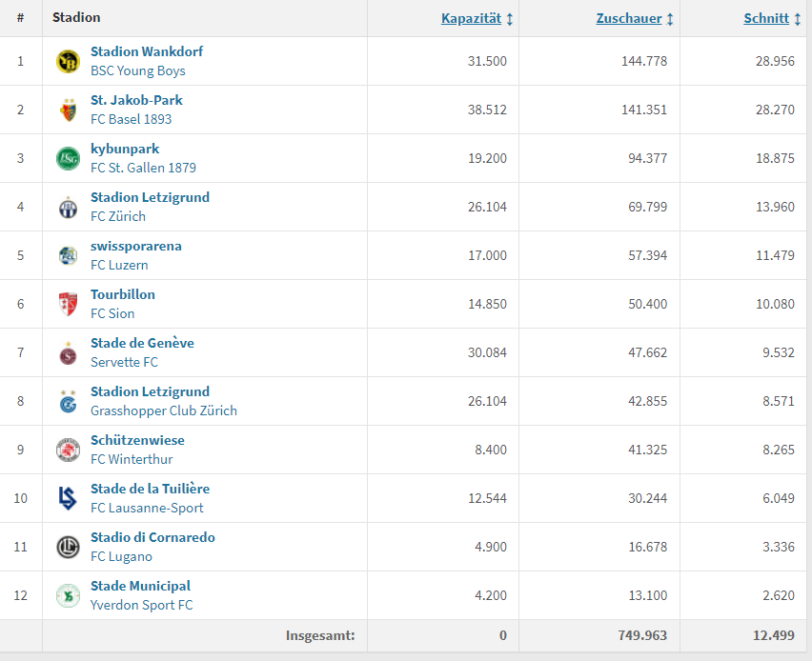Click the sort arrows beside Kapazität
The width and height of the screenshot is (812, 661).
point(510,19)
